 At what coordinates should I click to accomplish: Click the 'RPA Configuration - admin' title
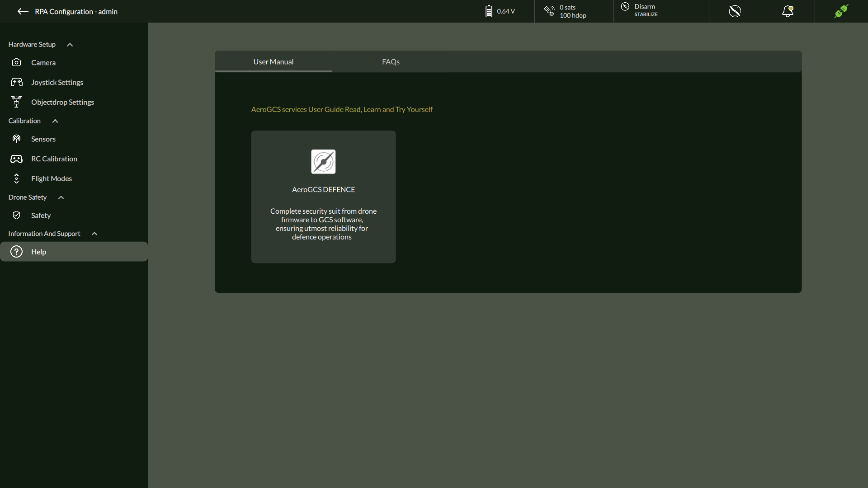[76, 12]
